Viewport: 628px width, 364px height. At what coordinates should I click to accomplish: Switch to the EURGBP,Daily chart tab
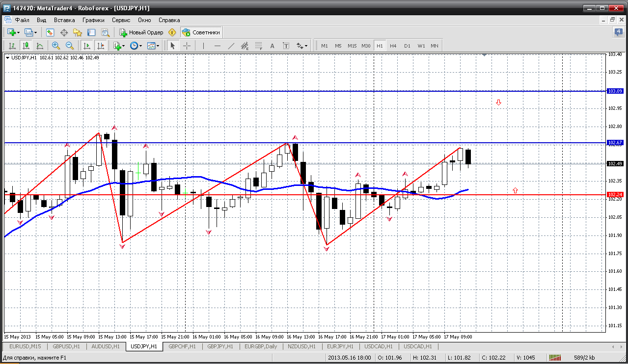(261, 346)
